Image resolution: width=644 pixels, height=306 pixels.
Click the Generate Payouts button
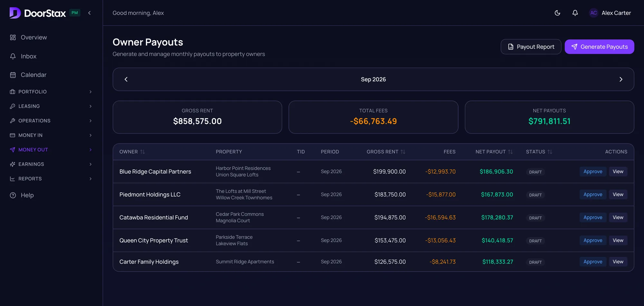pos(599,47)
